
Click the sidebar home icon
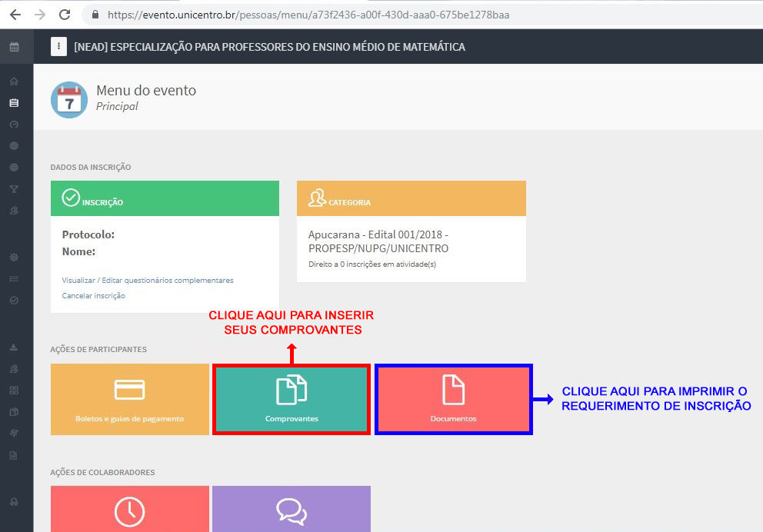(x=14, y=81)
